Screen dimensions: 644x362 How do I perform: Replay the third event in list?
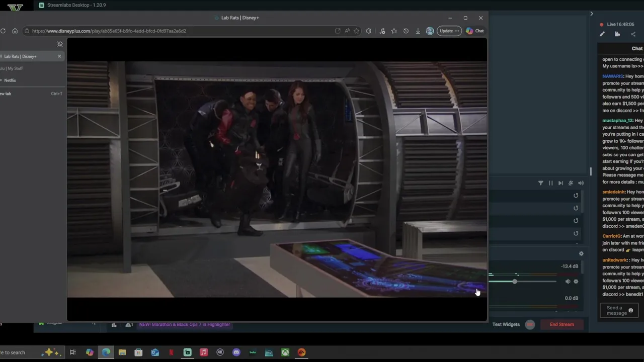click(576, 221)
